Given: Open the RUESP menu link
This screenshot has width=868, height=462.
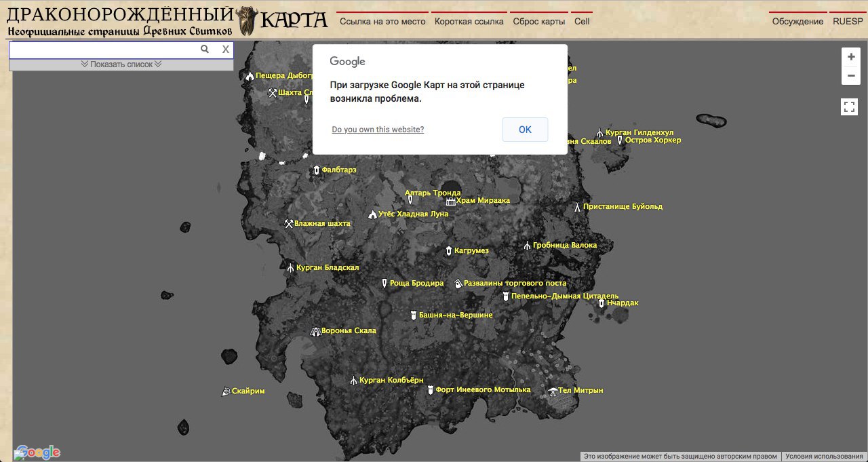Looking at the screenshot, I should (848, 21).
